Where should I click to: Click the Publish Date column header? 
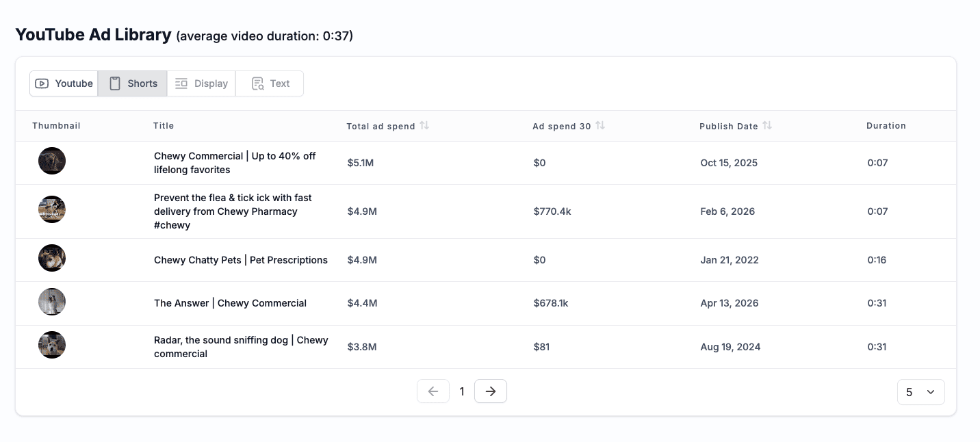(x=729, y=126)
